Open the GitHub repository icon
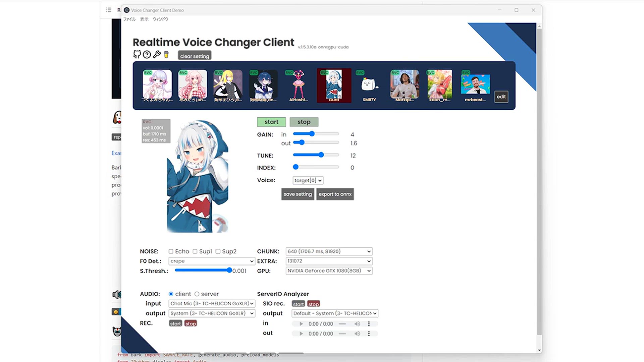This screenshot has height=362, width=644. click(x=137, y=54)
